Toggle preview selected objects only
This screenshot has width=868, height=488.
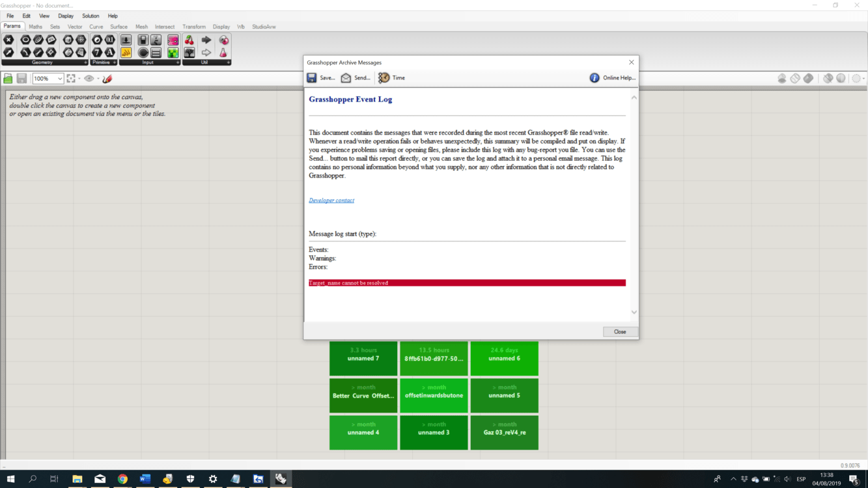click(x=828, y=78)
